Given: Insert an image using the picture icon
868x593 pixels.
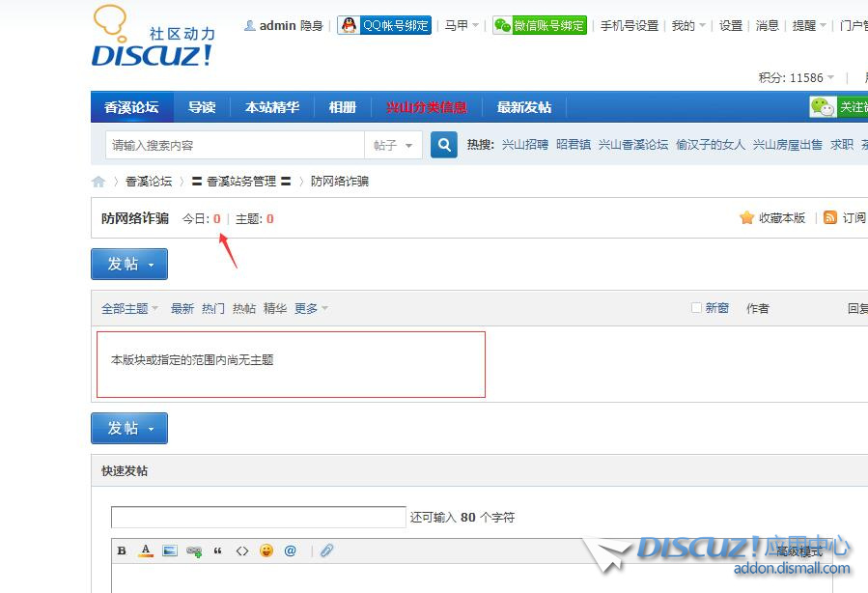Looking at the screenshot, I should click(170, 551).
